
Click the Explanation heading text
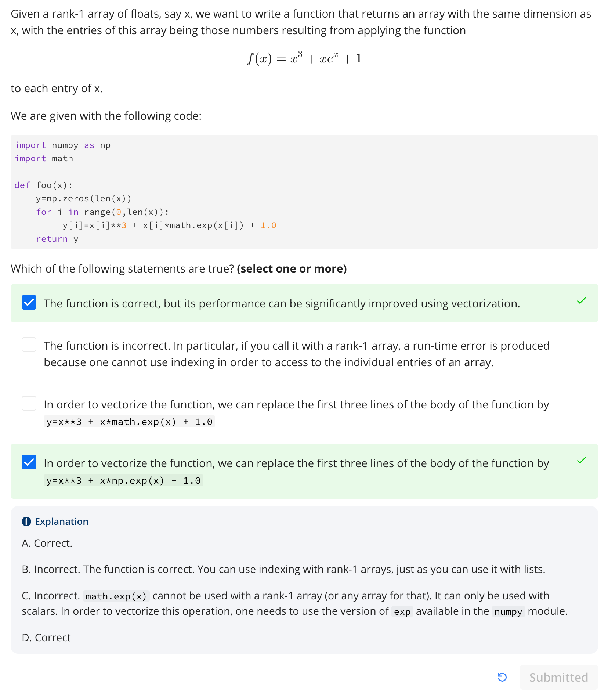point(62,522)
